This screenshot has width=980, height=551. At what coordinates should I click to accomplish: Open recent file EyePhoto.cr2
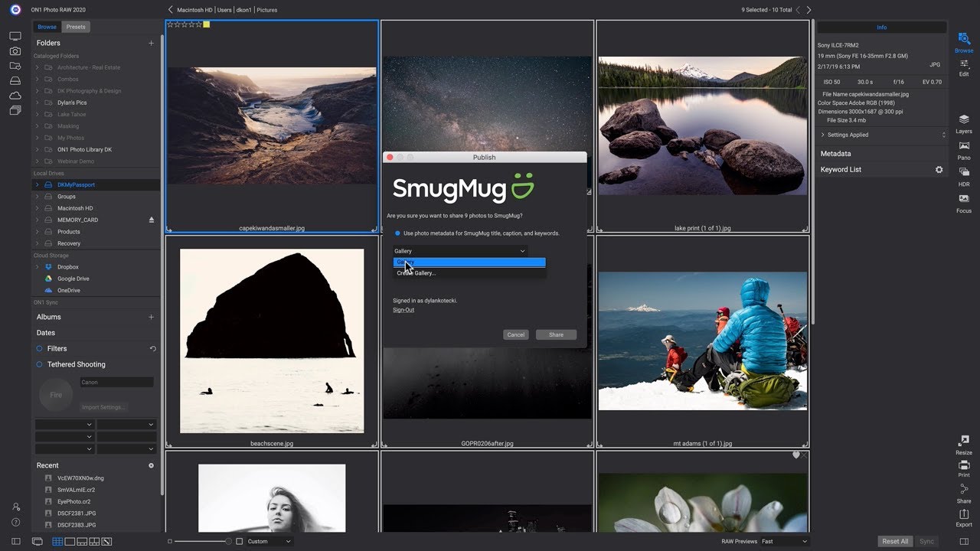pyautogui.click(x=73, y=501)
